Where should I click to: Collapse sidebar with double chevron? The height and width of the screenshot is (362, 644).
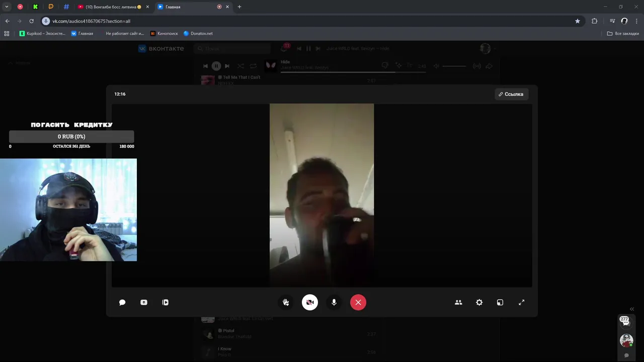(632, 309)
